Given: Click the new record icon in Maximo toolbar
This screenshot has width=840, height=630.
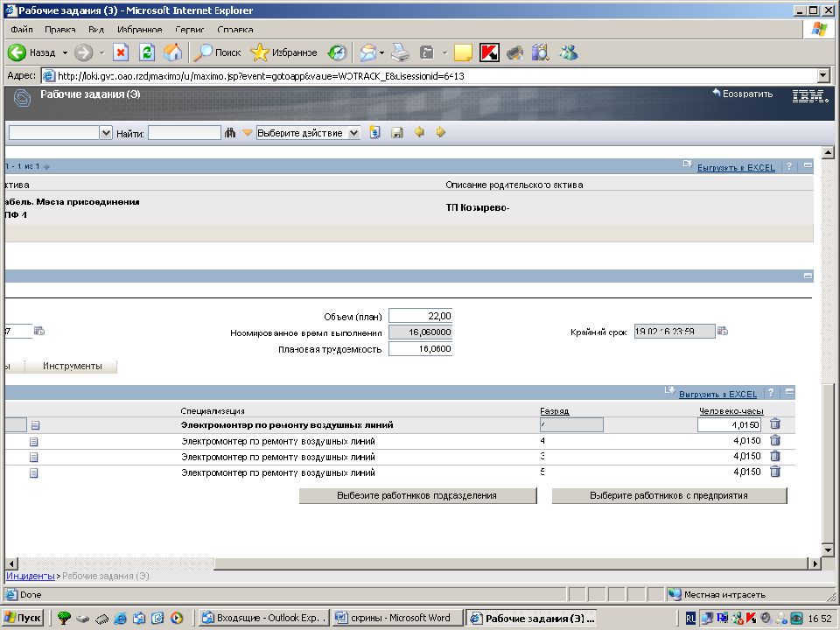Looking at the screenshot, I should 375,132.
